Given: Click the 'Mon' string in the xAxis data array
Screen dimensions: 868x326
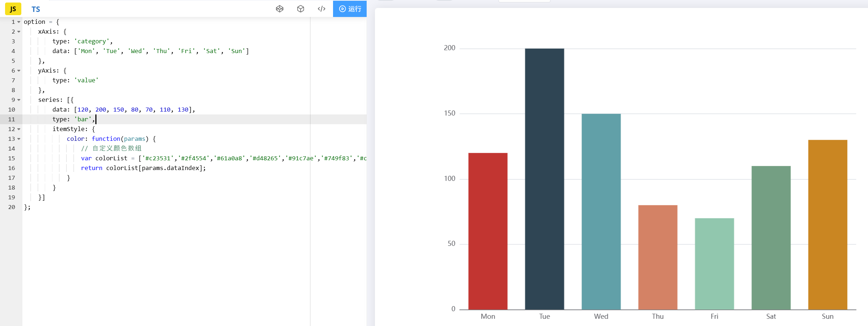Looking at the screenshot, I should (86, 51).
